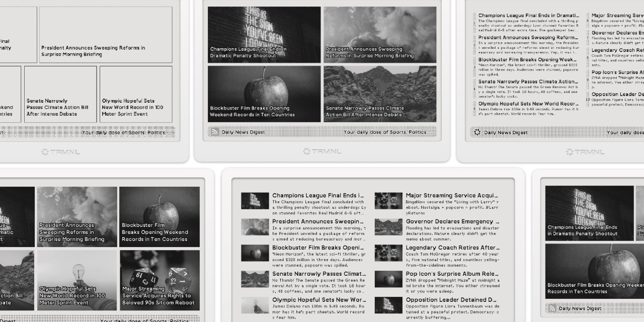Select the mountain road thumbnail beside Senate Narrowly Passes
The image size is (644, 322).
pyautogui.click(x=255, y=279)
